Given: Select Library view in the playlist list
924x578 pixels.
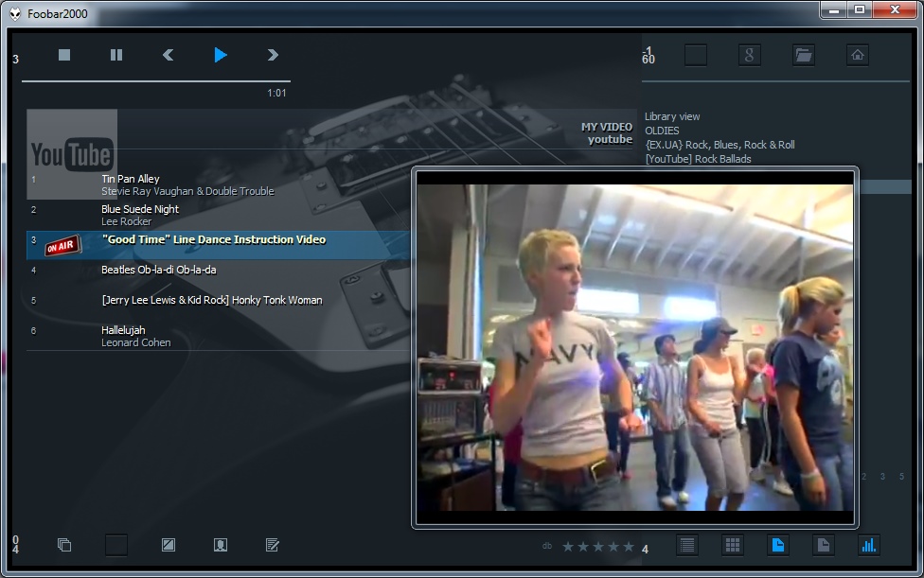Looking at the screenshot, I should click(x=672, y=116).
